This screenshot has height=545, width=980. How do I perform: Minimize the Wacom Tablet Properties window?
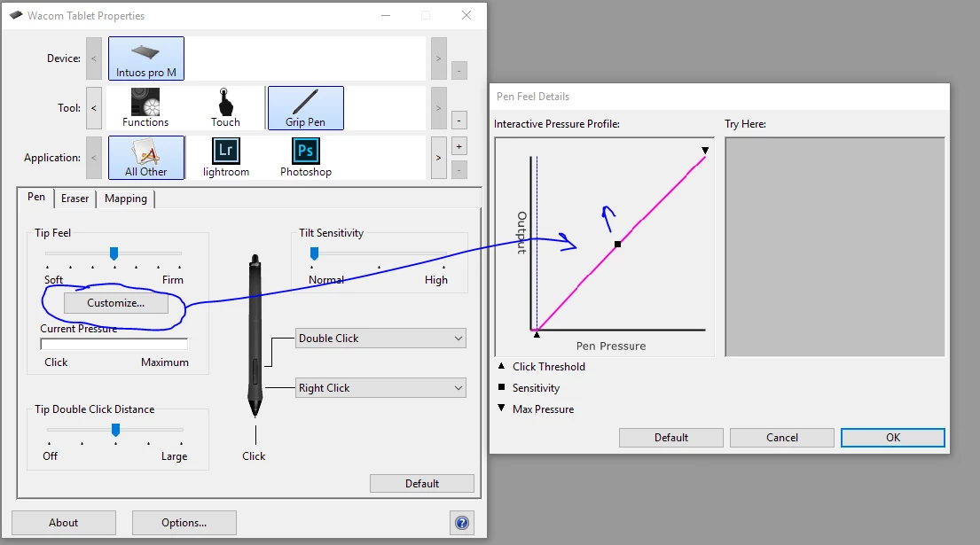386,15
